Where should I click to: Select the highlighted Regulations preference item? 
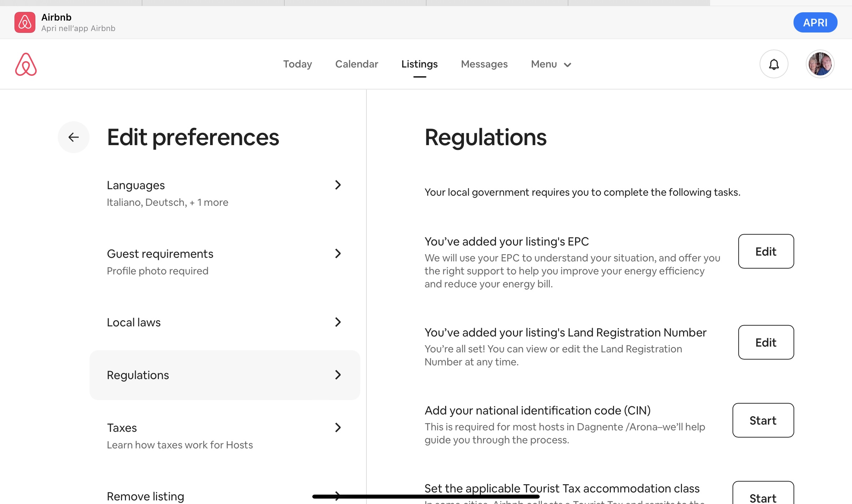[x=225, y=375]
